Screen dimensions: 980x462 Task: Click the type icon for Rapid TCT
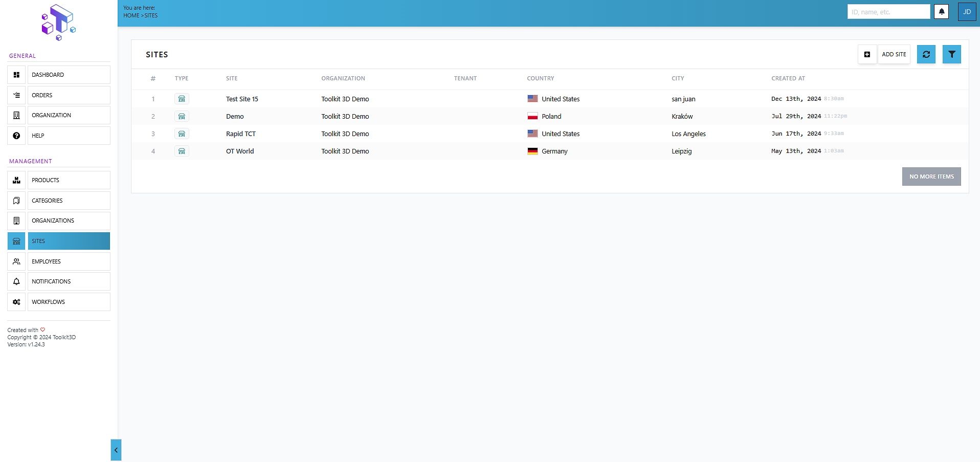pyautogui.click(x=182, y=134)
